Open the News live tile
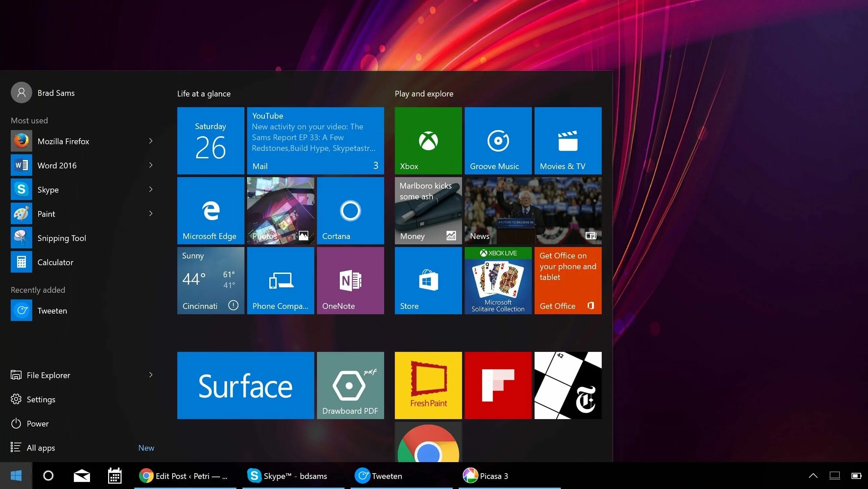The width and height of the screenshot is (868, 489). pos(533,210)
